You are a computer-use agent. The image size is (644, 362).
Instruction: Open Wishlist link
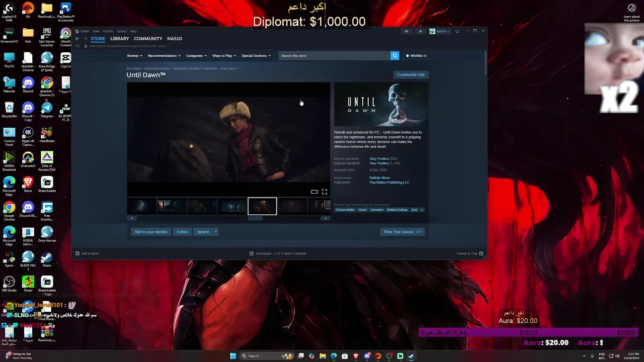click(416, 56)
